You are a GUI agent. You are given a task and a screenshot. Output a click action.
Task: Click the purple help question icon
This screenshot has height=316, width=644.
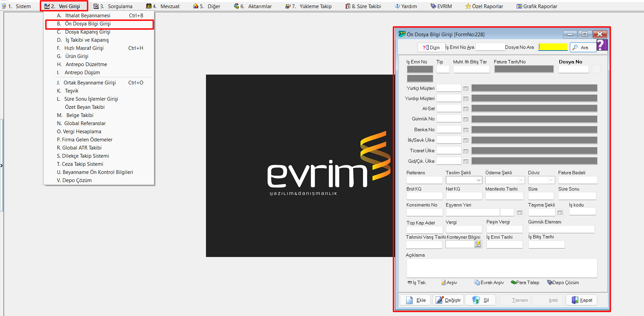pyautogui.click(x=602, y=45)
